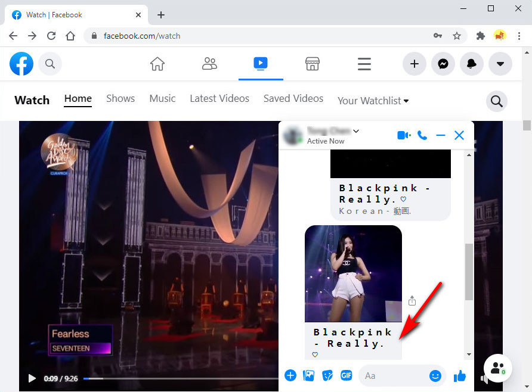This screenshot has height=392, width=532.
Task: Open the Blackpink - Really Korean link card
Action: tap(391, 185)
